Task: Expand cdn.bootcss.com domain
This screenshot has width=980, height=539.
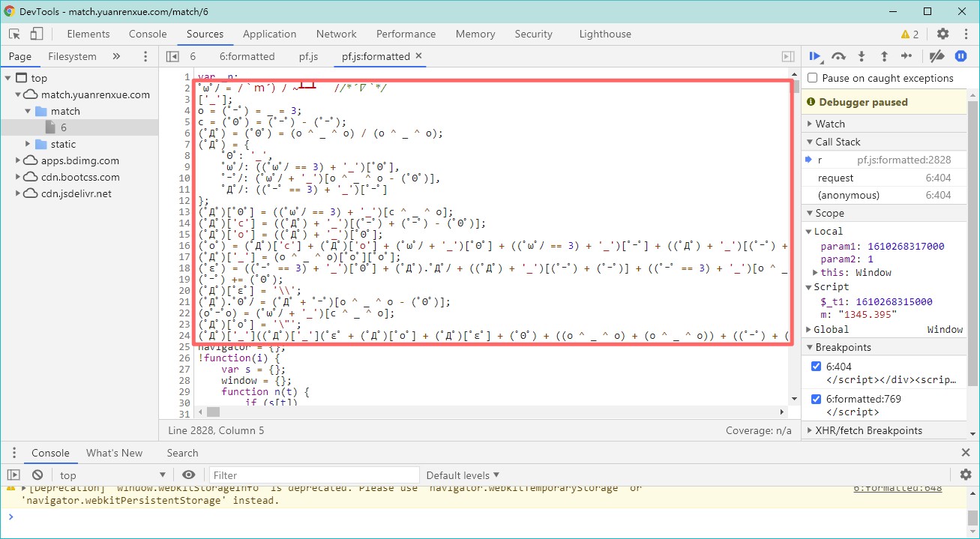Action: point(19,177)
